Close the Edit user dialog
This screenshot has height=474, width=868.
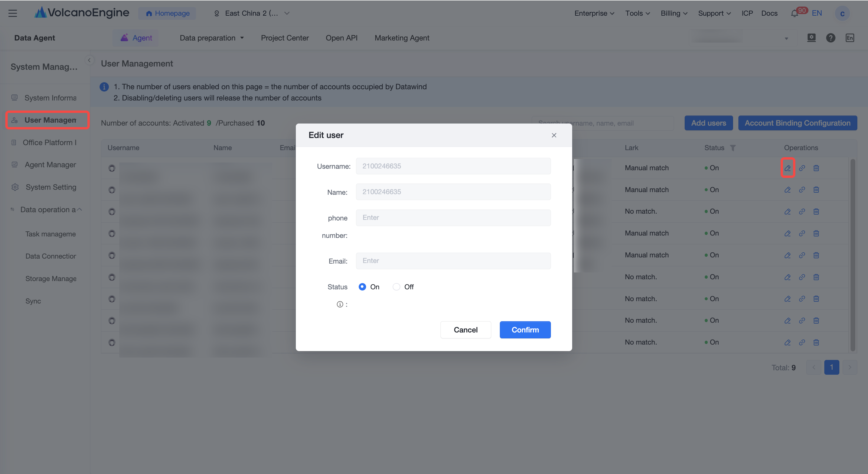point(554,135)
